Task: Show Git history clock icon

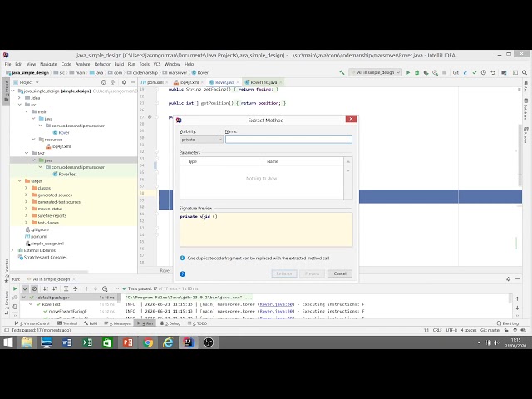Action: [484, 72]
